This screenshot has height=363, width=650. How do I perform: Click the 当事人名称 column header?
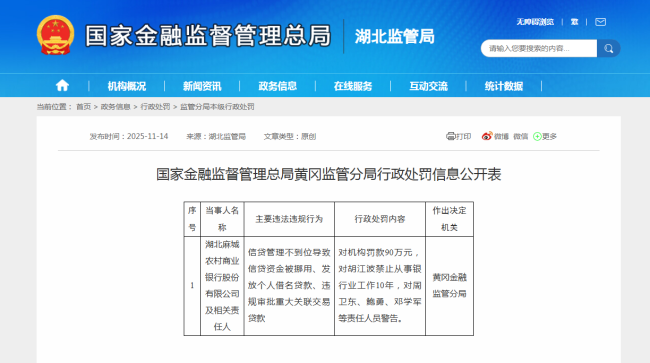coord(222,219)
